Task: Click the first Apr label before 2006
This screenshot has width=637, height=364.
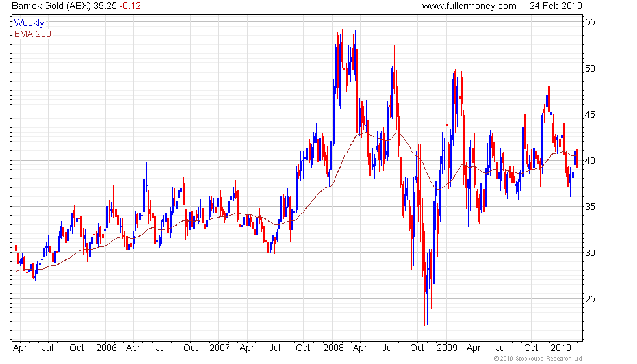Action: 20,348
